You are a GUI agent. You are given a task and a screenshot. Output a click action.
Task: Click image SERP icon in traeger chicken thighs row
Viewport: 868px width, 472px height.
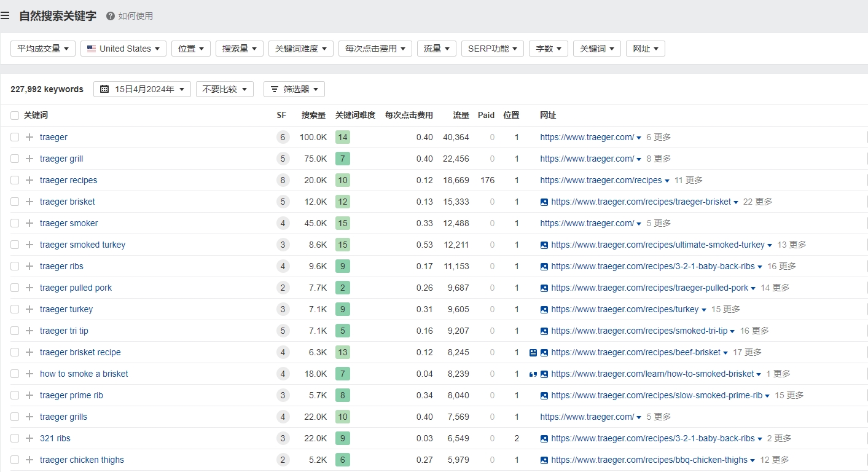pos(544,460)
